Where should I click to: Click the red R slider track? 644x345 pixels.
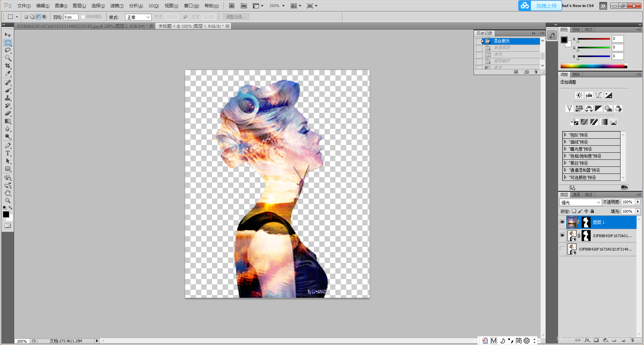[593, 39]
